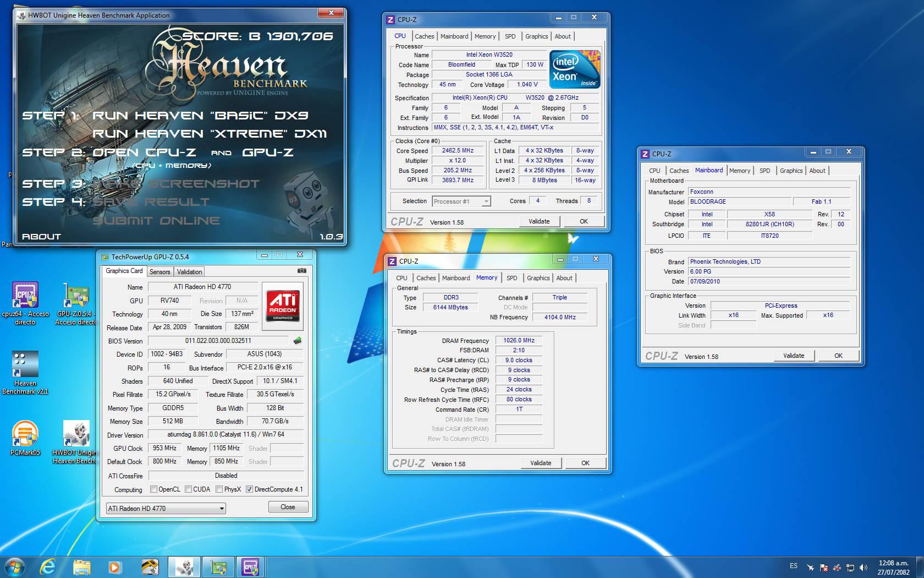Open Graphics tab in the CPU-Z mainboard window
The image size is (924, 578).
pyautogui.click(x=791, y=171)
